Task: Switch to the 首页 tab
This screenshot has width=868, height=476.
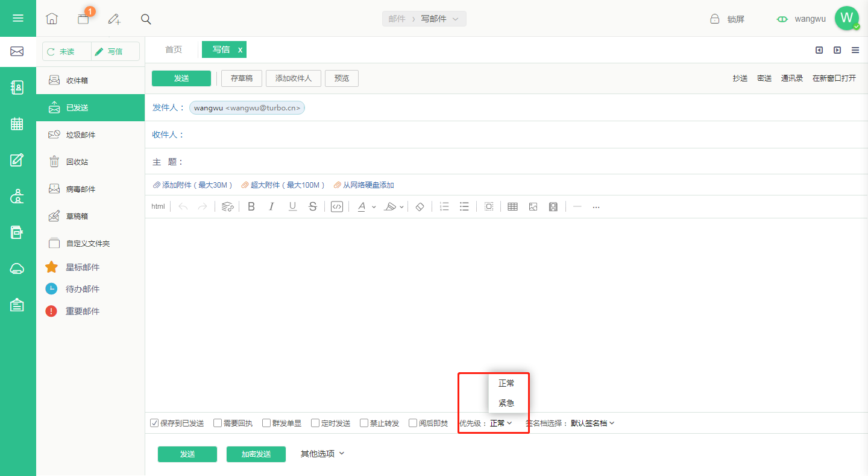Action: click(174, 49)
